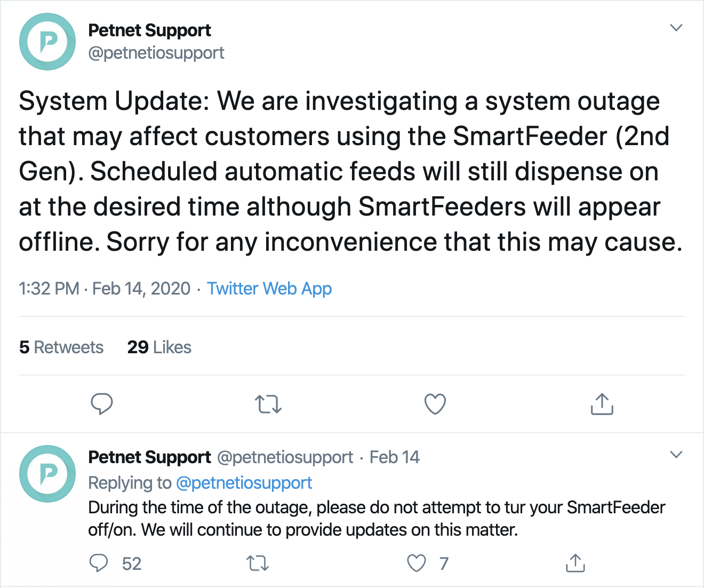Click the Petnet Support name in main tweet
704x588 pixels.
149,30
